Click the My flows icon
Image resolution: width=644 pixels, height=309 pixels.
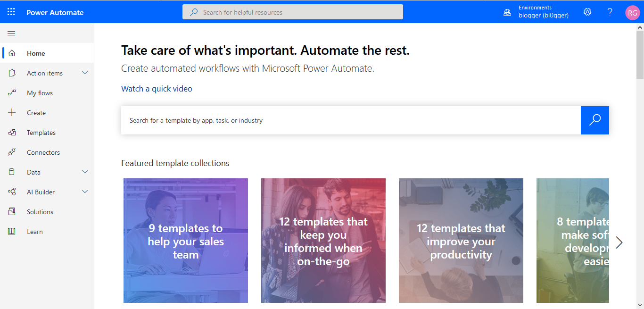point(12,93)
